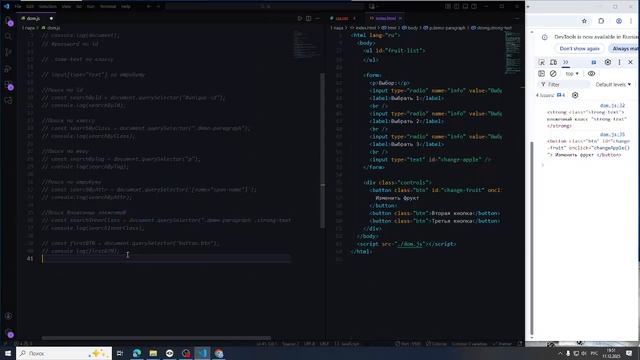Toggle the device toolbar in DevTools
Screen dimensions: 640x360
click(x=553, y=62)
